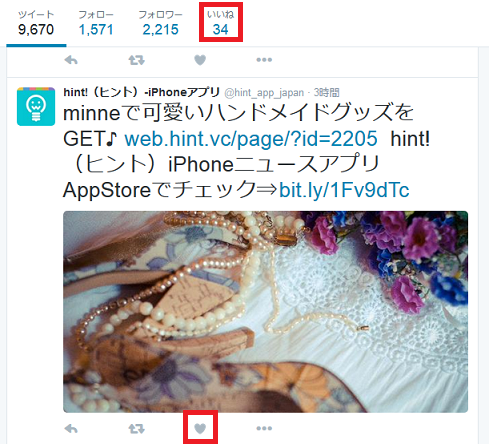Open the いいね 34 likes tab
The width and height of the screenshot is (489, 444).
(x=221, y=22)
